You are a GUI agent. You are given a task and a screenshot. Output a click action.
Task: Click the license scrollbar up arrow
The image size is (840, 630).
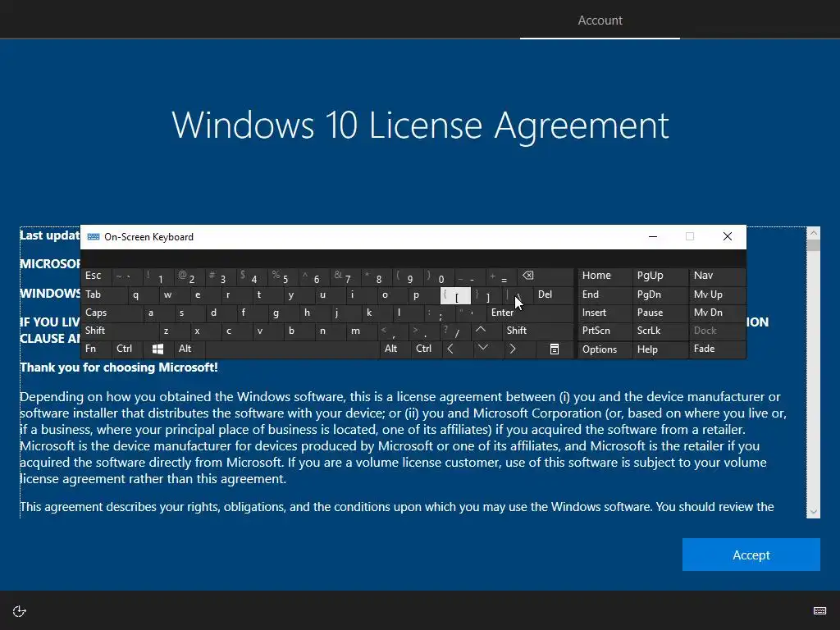click(813, 233)
